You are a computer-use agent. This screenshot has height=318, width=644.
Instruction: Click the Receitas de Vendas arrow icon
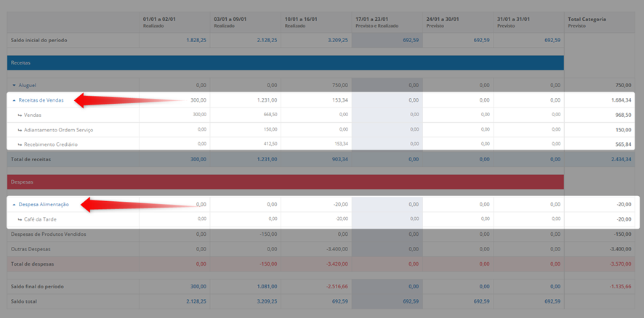15,100
